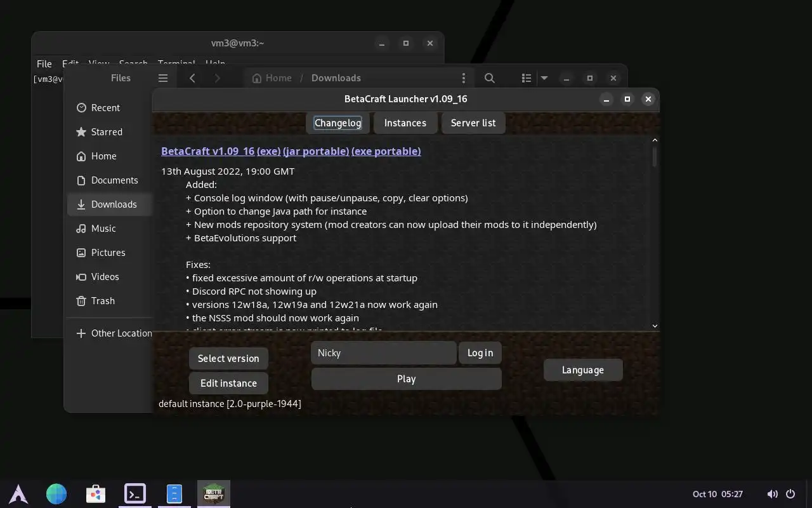Viewport: 812px width, 508px height.
Task: Open the software store taskbar icon
Action: [96, 493]
